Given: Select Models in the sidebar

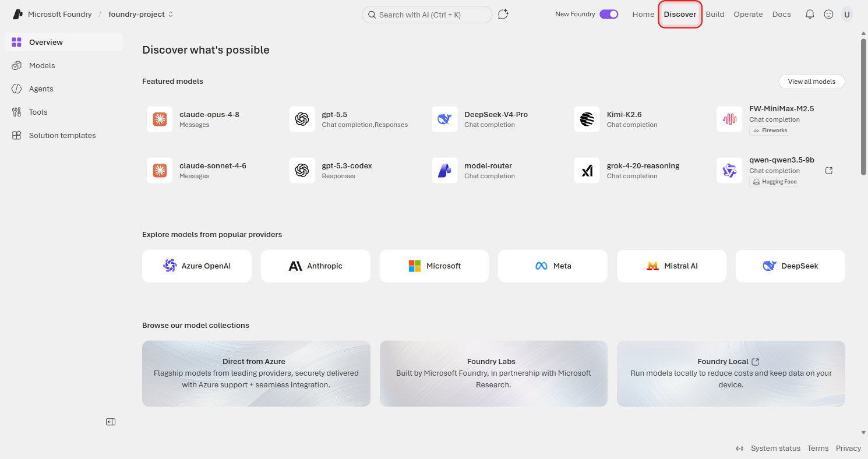Looking at the screenshot, I should pyautogui.click(x=63, y=65).
